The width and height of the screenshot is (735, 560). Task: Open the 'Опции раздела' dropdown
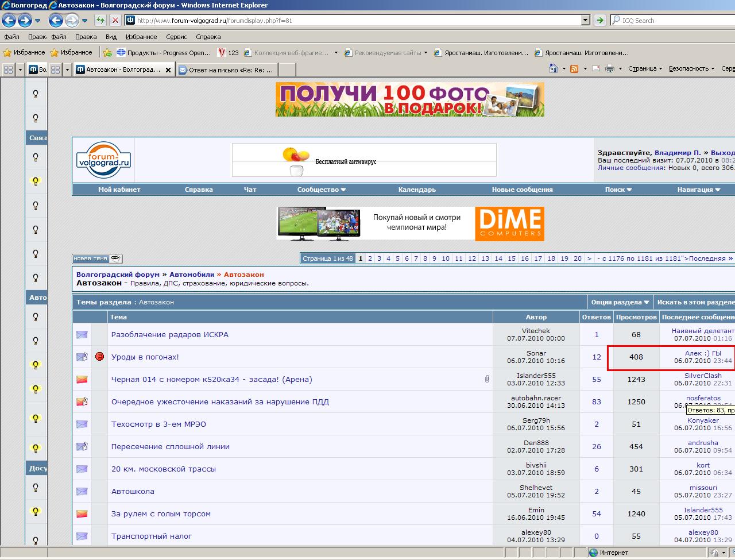[x=620, y=302]
